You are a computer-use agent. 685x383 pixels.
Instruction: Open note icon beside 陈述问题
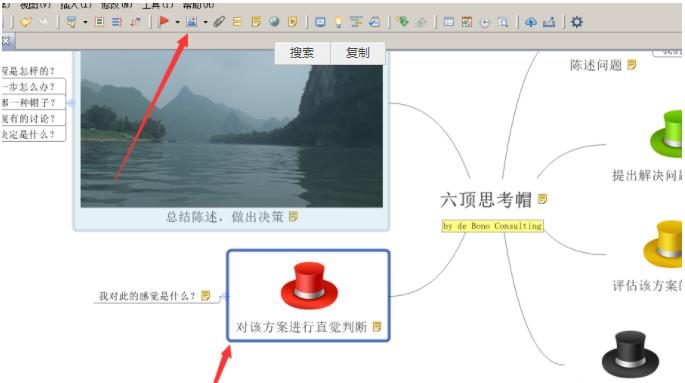click(632, 65)
